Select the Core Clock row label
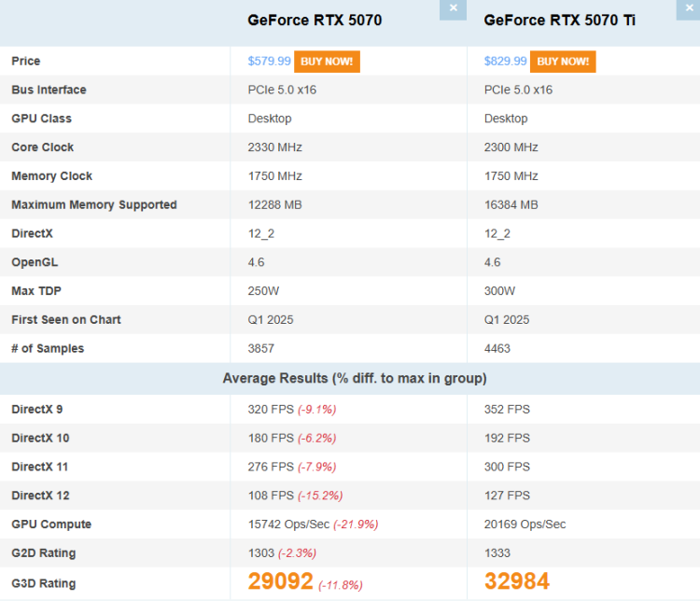The height and width of the screenshot is (601, 700). (x=42, y=147)
